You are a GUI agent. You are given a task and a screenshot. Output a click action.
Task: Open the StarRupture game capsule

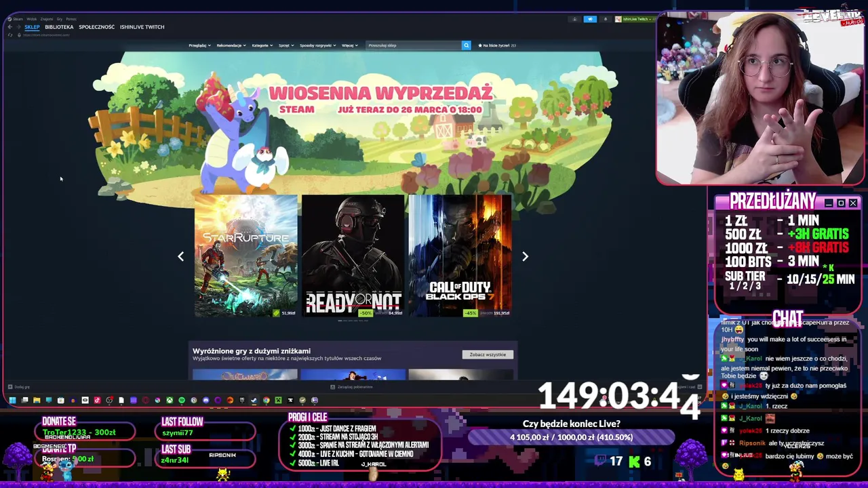[245, 256]
